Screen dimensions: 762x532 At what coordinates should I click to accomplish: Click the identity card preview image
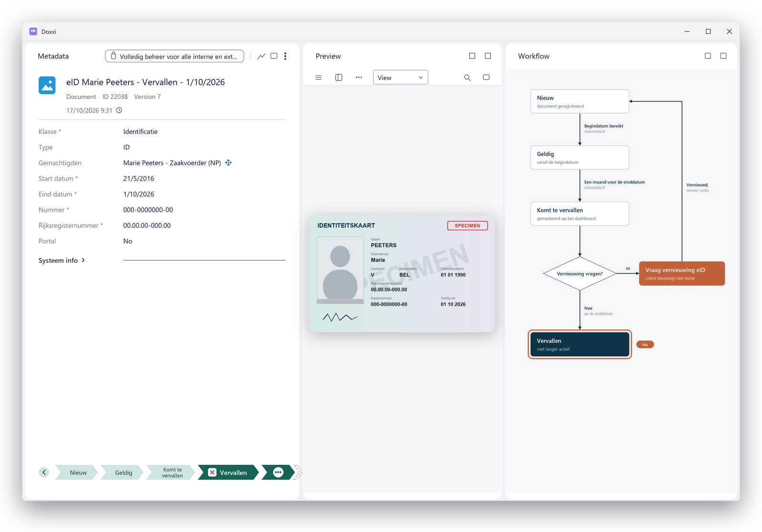[402, 273]
